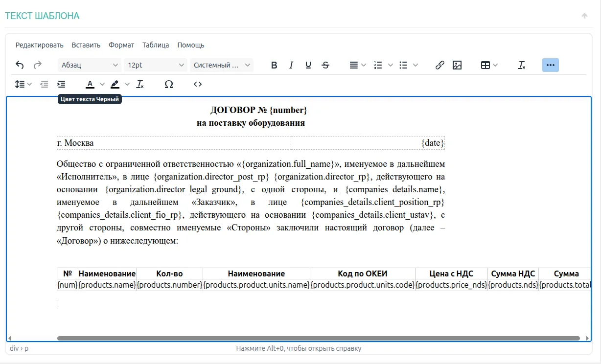601x364 pixels.
Task: Apply the black text color swatch
Action: click(90, 84)
